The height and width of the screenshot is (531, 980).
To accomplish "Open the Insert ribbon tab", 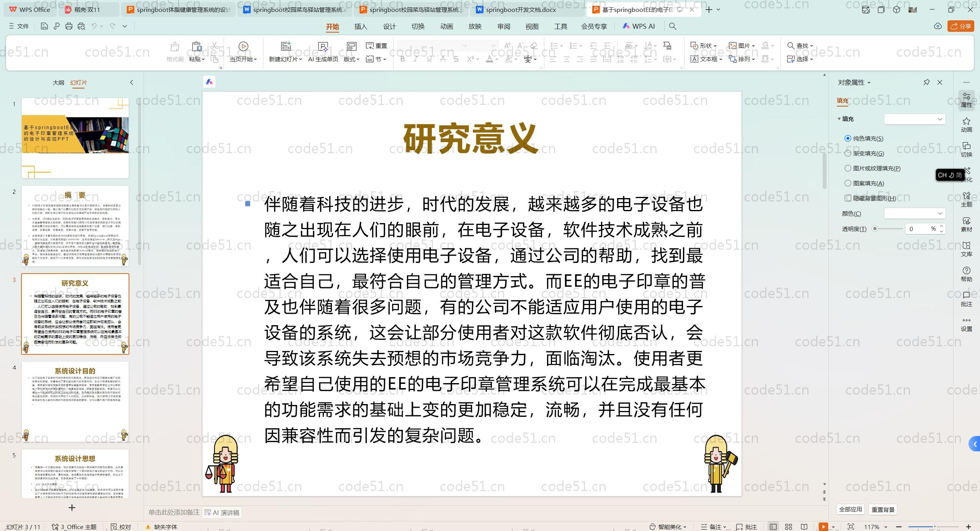I will coord(361,26).
